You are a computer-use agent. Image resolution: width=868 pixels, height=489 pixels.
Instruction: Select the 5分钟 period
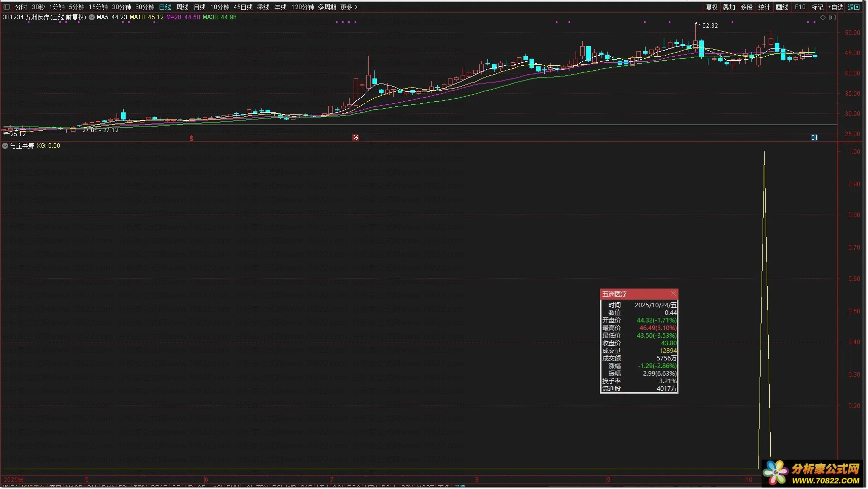[77, 7]
